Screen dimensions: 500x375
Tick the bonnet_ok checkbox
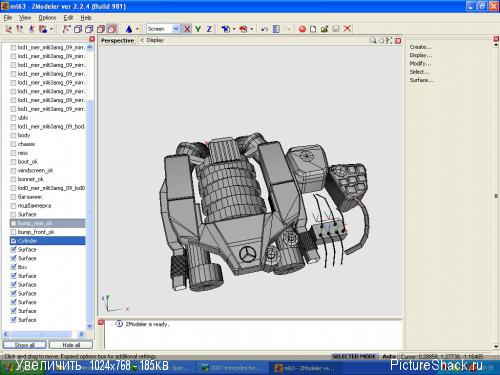[x=13, y=179]
